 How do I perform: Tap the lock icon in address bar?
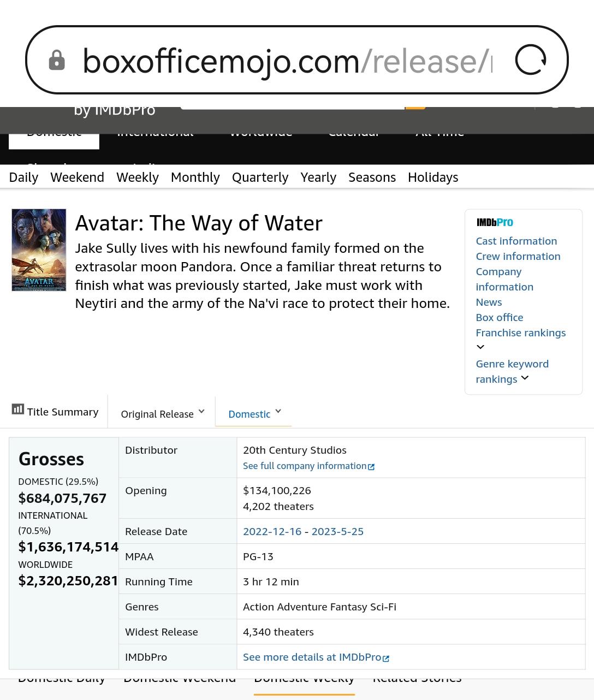(x=56, y=60)
